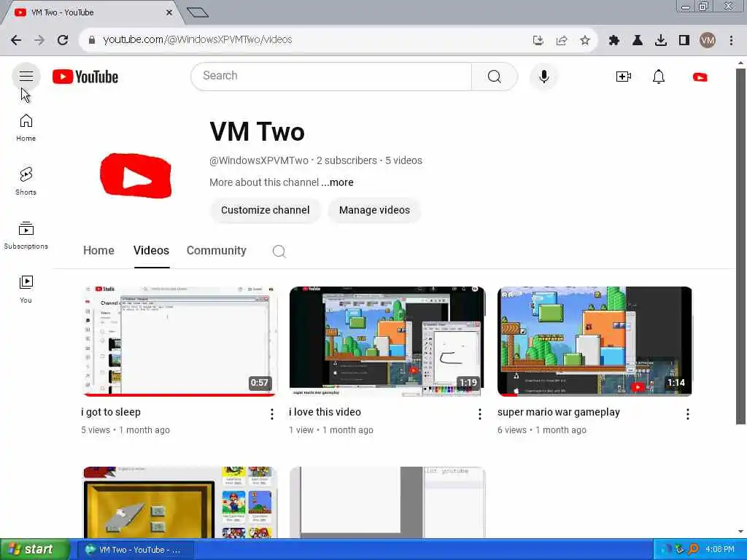Open options for 'i got to sleep' video
This screenshot has width=747, height=560.
click(x=272, y=414)
